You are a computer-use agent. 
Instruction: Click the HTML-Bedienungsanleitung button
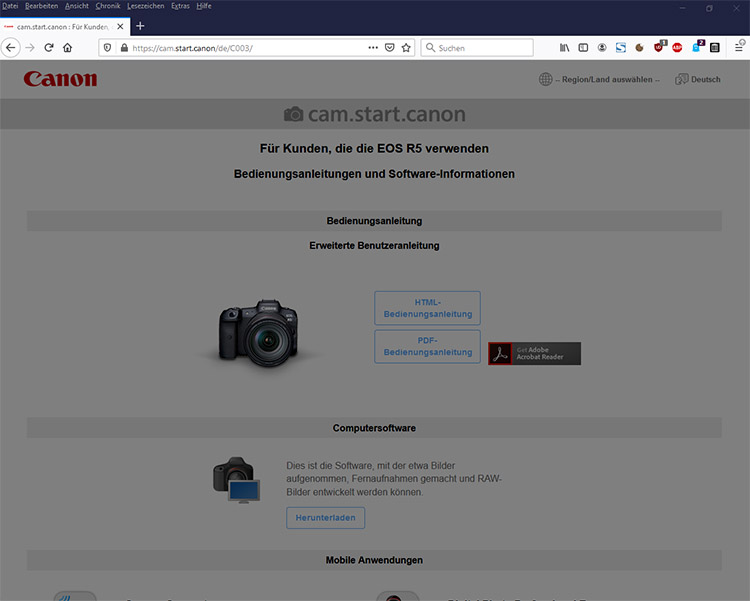427,308
